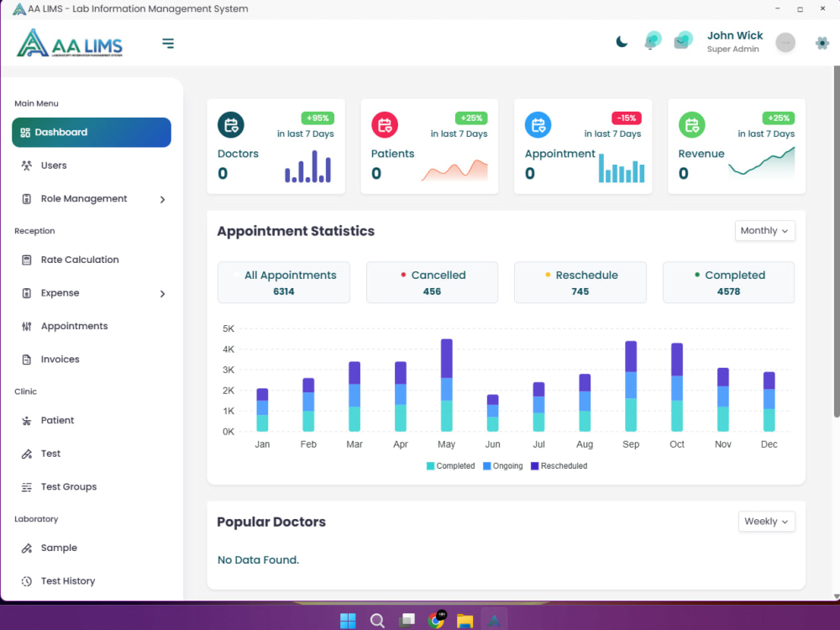This screenshot has width=840, height=630.
Task: Toggle the hamburger sidebar menu icon
Action: [168, 44]
